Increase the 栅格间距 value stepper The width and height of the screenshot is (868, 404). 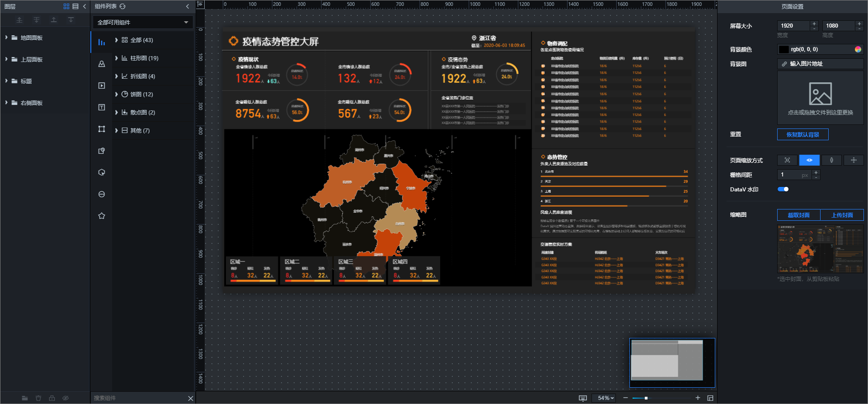click(x=816, y=172)
